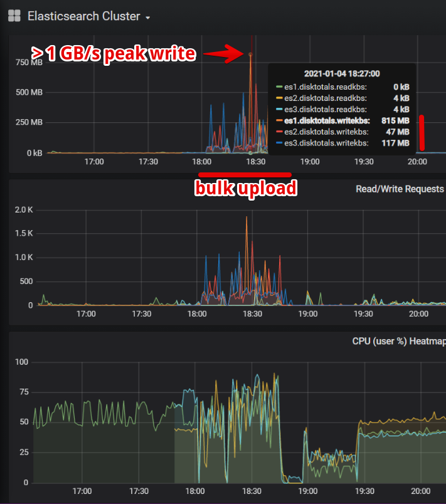The height and width of the screenshot is (504, 446).
Task: Expand the Elasticsearch Cluster dashboard dropdown arrow
Action: point(147,18)
